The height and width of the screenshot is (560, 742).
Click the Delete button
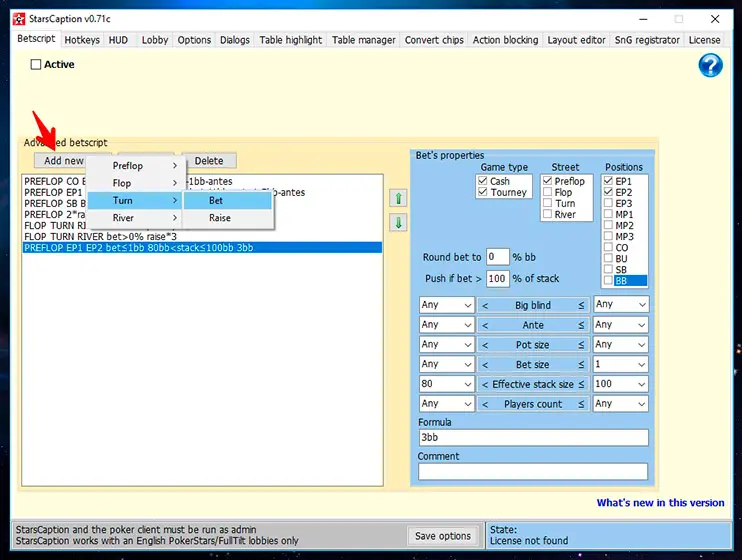click(209, 160)
